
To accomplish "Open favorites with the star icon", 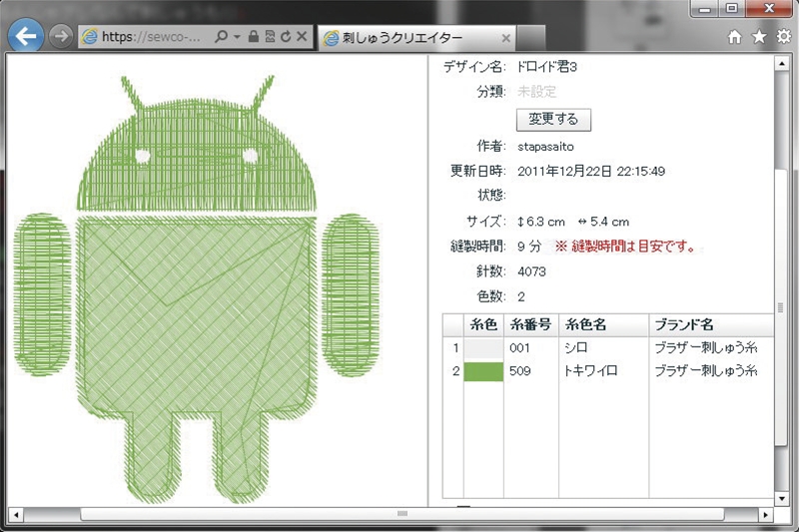I will click(x=759, y=37).
